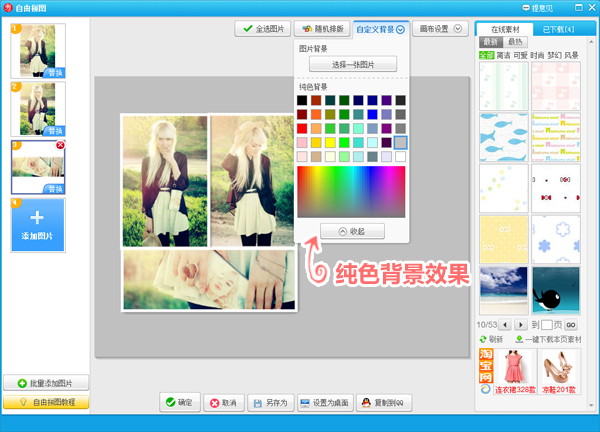Click the rainbow gradient color picker

[x=351, y=192]
